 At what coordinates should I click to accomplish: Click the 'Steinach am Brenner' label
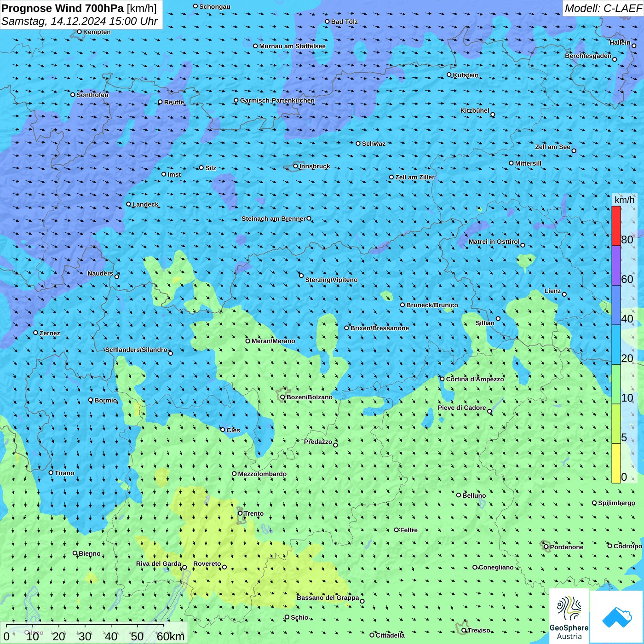tap(274, 218)
